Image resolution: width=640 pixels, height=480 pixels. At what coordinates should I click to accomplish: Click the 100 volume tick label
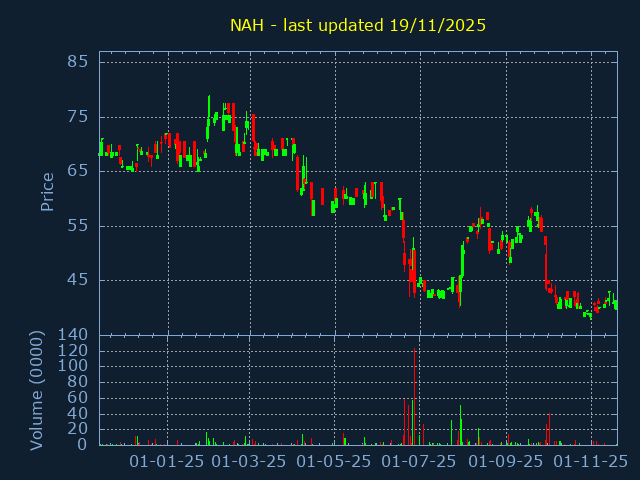pyautogui.click(x=74, y=366)
